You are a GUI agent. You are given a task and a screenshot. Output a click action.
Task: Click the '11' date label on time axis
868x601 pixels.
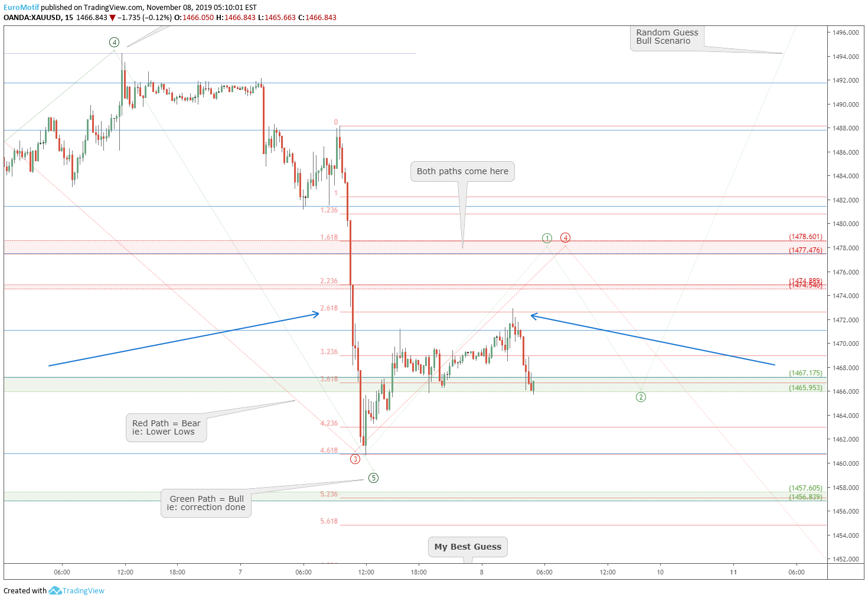733,572
